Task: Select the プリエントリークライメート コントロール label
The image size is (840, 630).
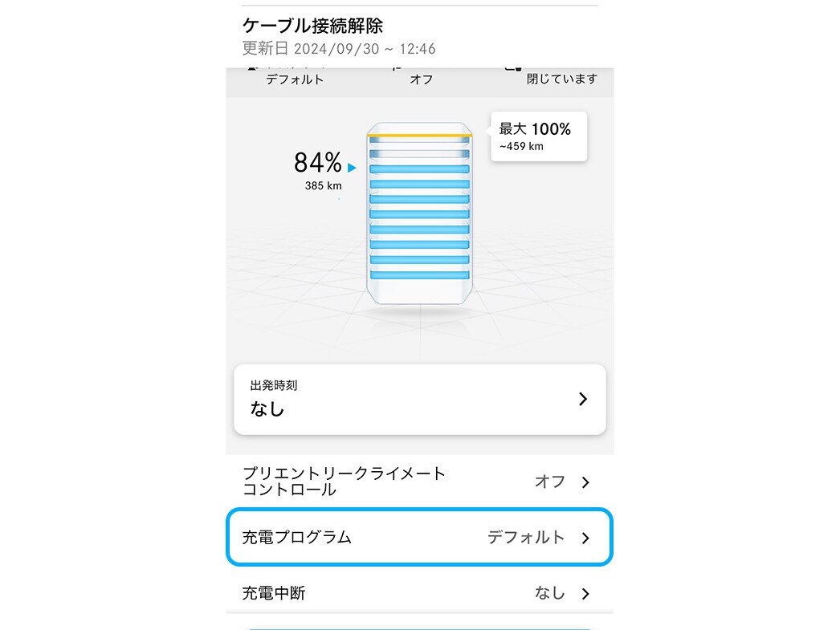Action: pos(344,482)
